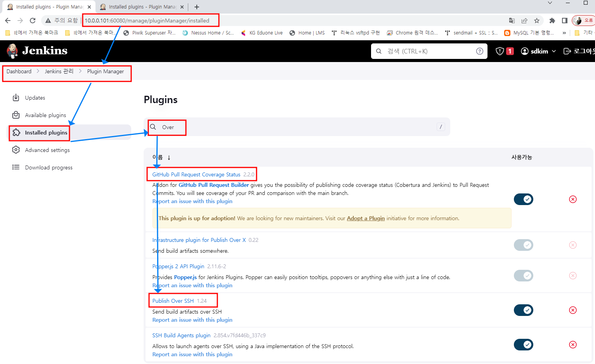Toggle the Infrastructure plugin for Publish Over X

pyautogui.click(x=524, y=245)
